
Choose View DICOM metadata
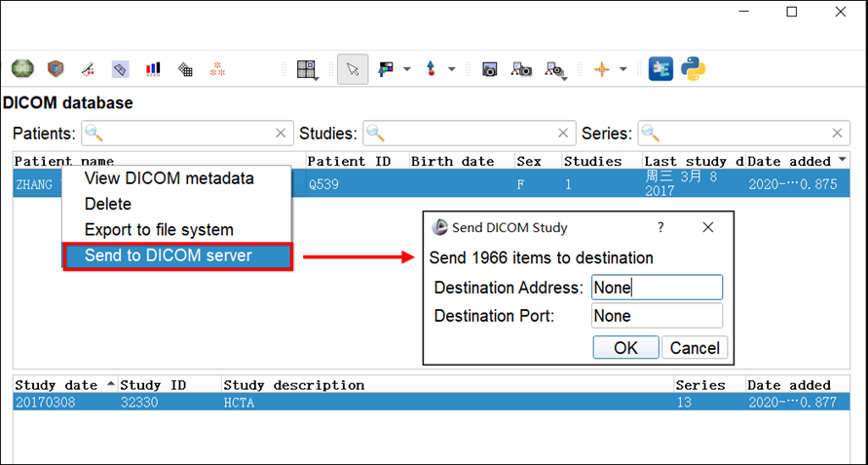tap(169, 178)
